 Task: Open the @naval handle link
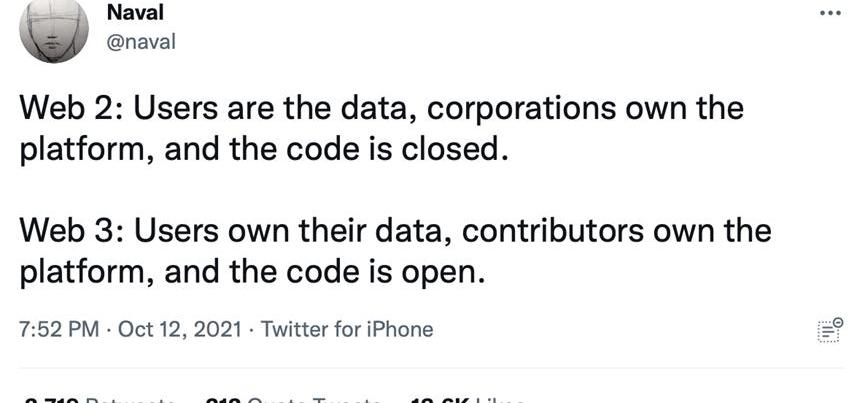coord(139,43)
